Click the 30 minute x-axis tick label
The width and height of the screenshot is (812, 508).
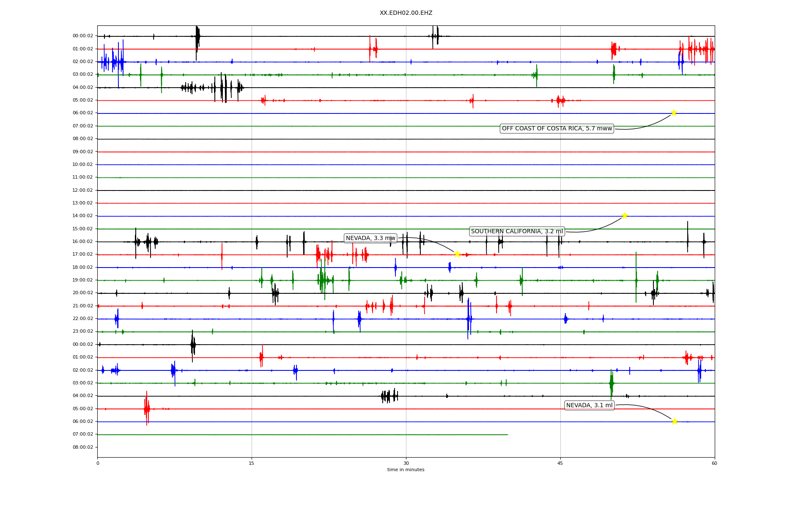[x=406, y=464]
